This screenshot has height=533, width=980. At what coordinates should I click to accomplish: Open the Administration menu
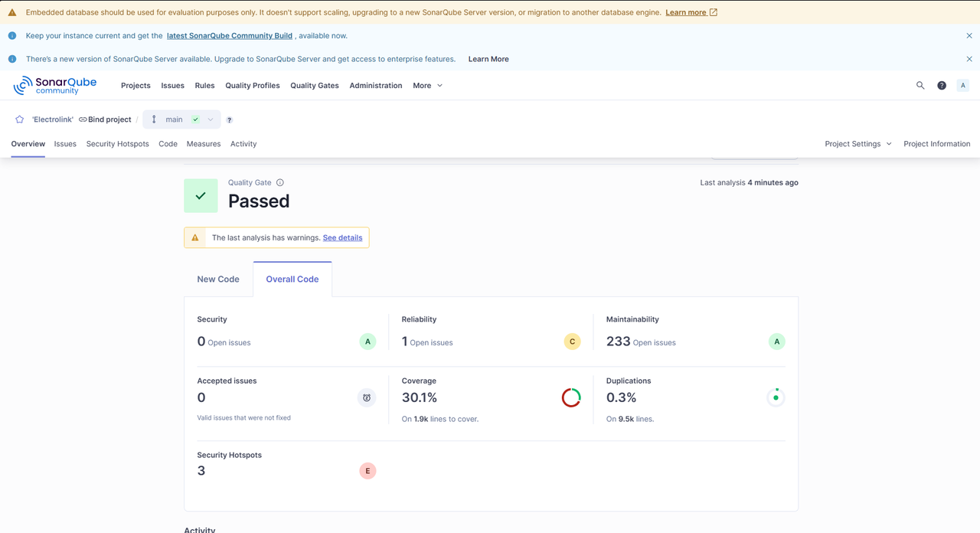(376, 86)
